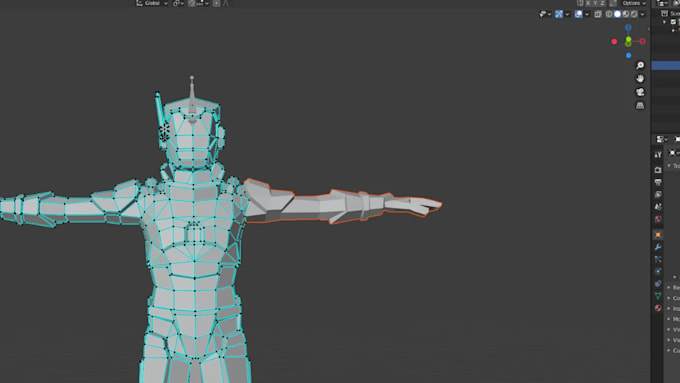Image resolution: width=680 pixels, height=383 pixels.
Task: Open properties editor type dropdown
Action: pyautogui.click(x=662, y=139)
